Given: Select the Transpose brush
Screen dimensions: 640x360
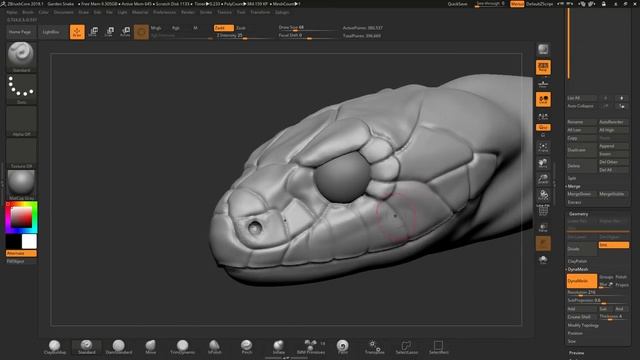Looking at the screenshot, I should pos(374,347).
